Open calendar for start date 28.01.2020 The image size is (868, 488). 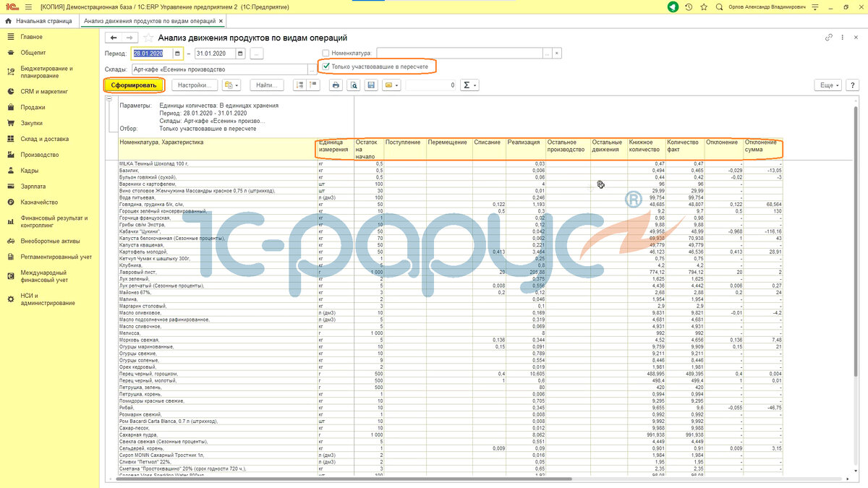(178, 53)
